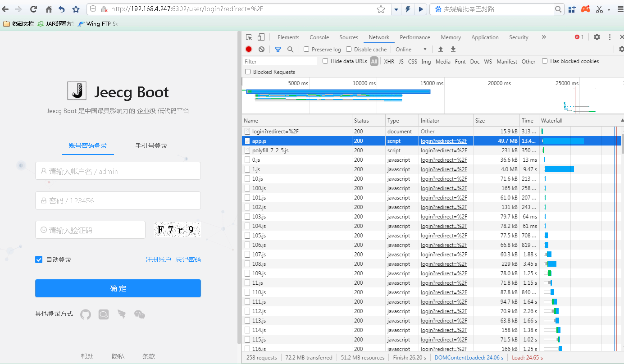Select the polyfill_7_2_5.js request row
This screenshot has width=624, height=364.
[433, 150]
